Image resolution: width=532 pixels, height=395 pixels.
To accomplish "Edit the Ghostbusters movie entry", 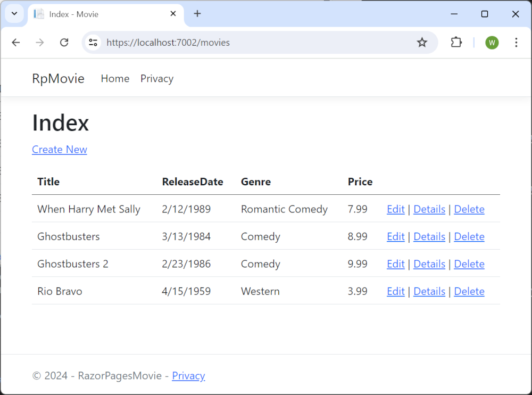I will click(x=395, y=236).
